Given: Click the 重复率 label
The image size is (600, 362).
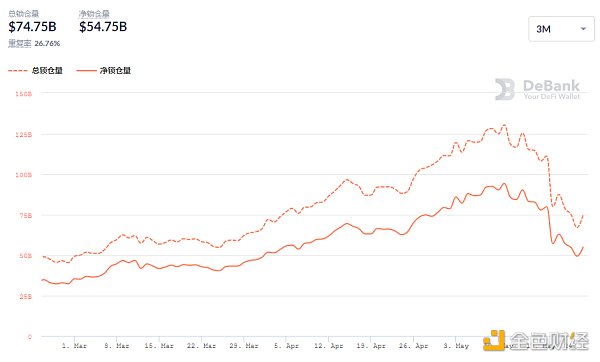Looking at the screenshot, I should (x=20, y=43).
